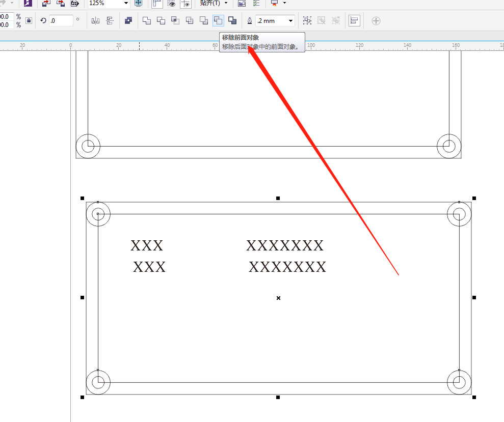Click the Application Launcher icon
Viewport: 504px width, 422px height.
click(274, 3)
